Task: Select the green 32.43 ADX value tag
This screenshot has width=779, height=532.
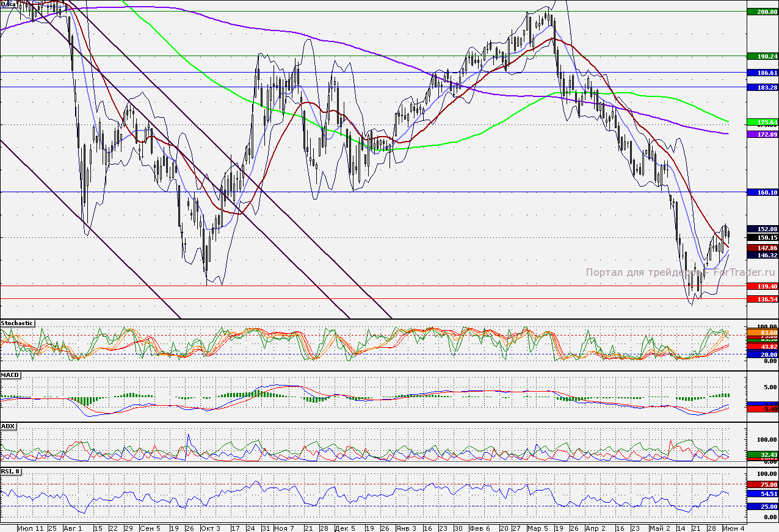Action: click(763, 455)
